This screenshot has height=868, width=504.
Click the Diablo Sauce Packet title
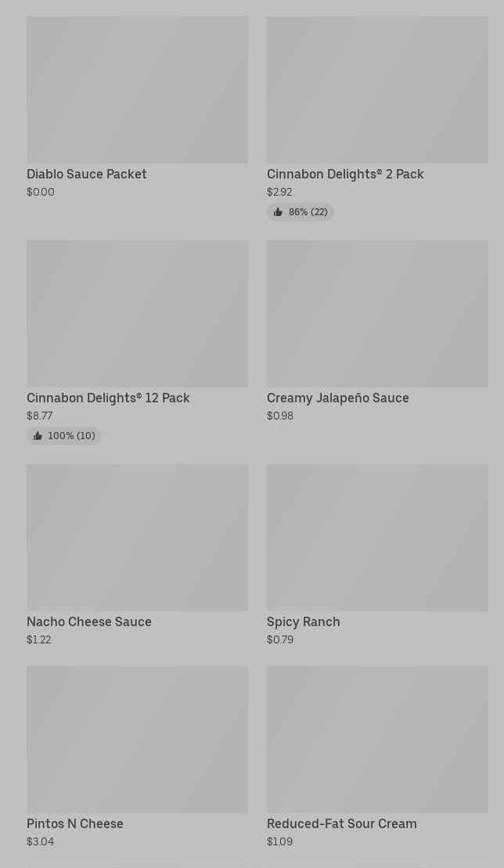click(x=87, y=174)
